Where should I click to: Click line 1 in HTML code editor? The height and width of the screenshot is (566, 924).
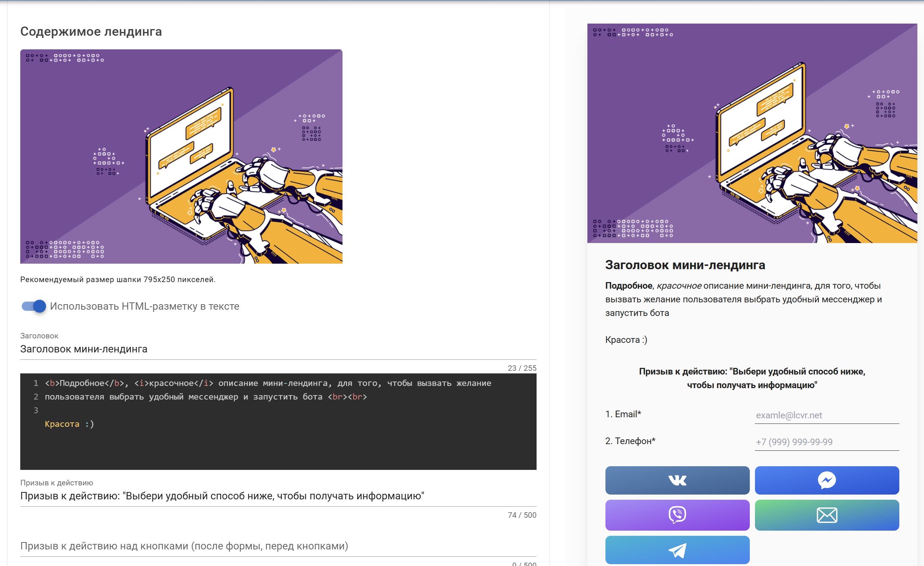tap(268, 383)
